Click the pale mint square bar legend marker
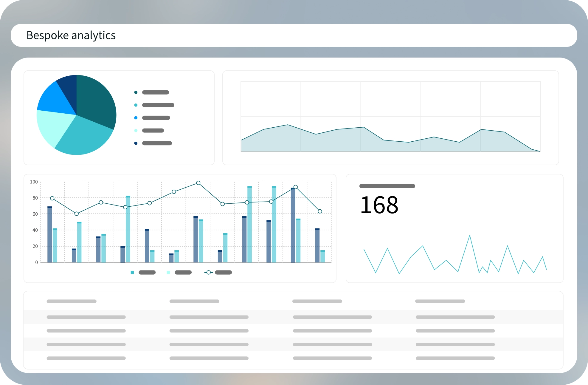The image size is (588, 385). (168, 272)
